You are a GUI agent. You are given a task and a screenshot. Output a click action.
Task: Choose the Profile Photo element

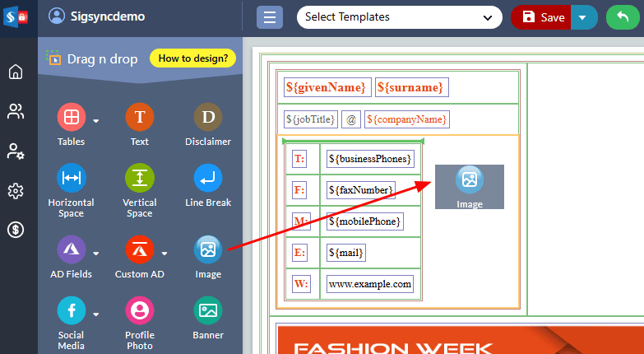(x=139, y=311)
